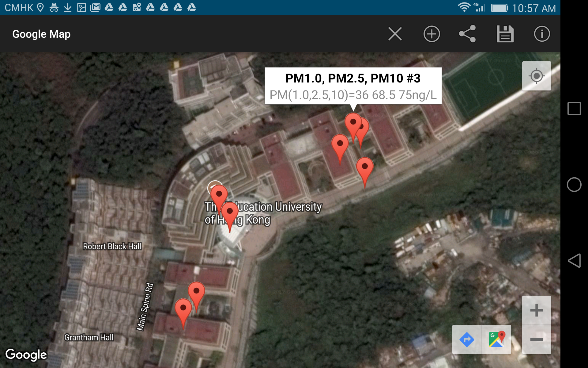Zoom in with the plus button
Screen dimensions: 588x368
[537, 310]
